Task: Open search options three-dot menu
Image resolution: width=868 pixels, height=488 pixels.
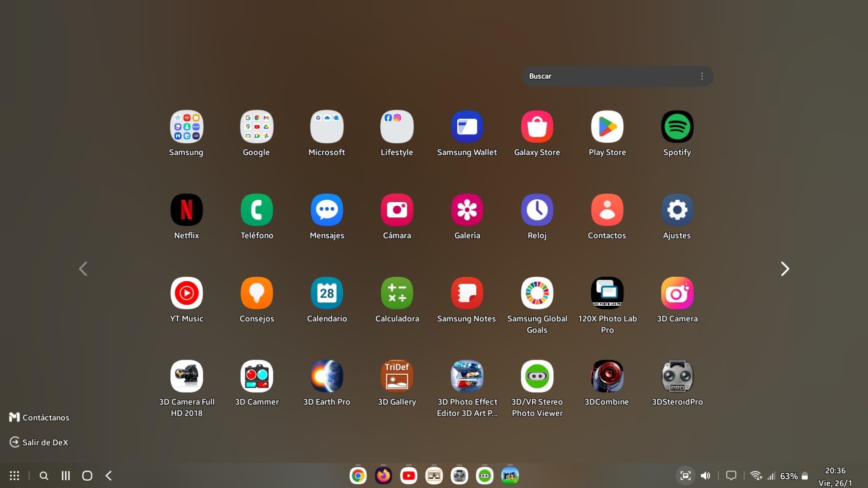Action: (702, 76)
